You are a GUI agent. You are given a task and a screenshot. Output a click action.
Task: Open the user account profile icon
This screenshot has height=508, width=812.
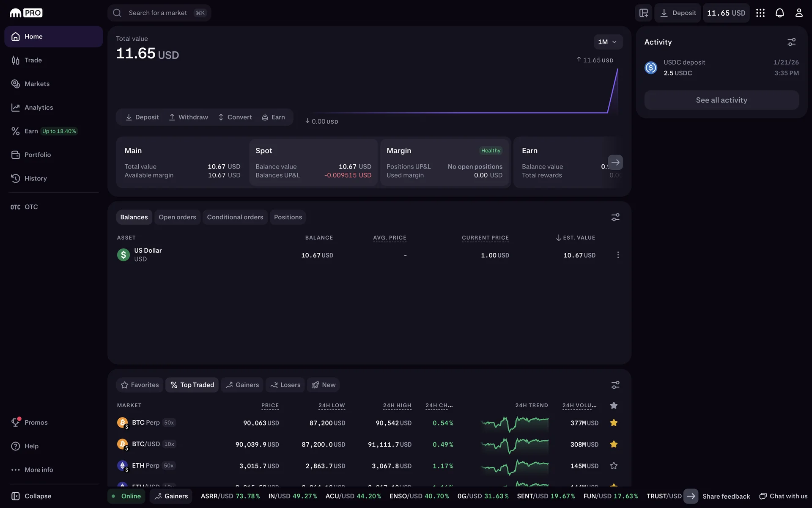click(x=798, y=13)
